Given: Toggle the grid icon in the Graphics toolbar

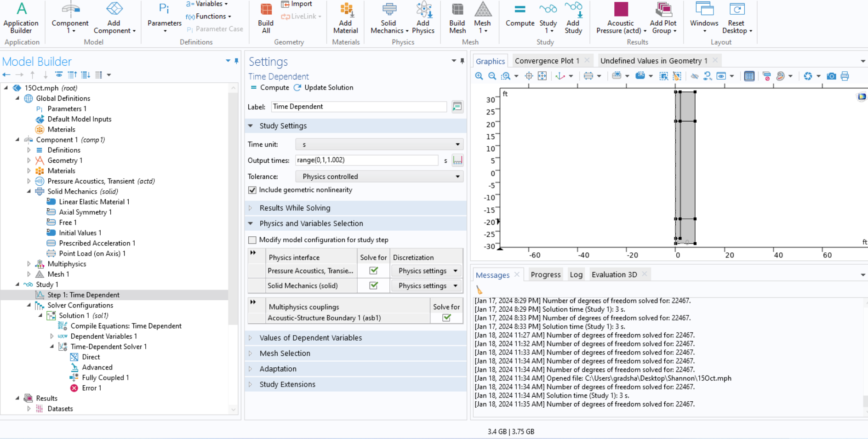Looking at the screenshot, I should [x=749, y=76].
